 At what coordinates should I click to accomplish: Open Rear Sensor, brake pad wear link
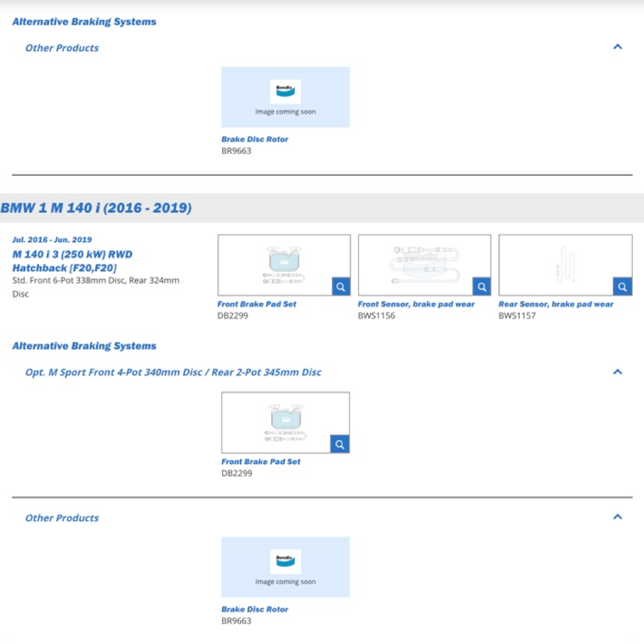click(555, 304)
